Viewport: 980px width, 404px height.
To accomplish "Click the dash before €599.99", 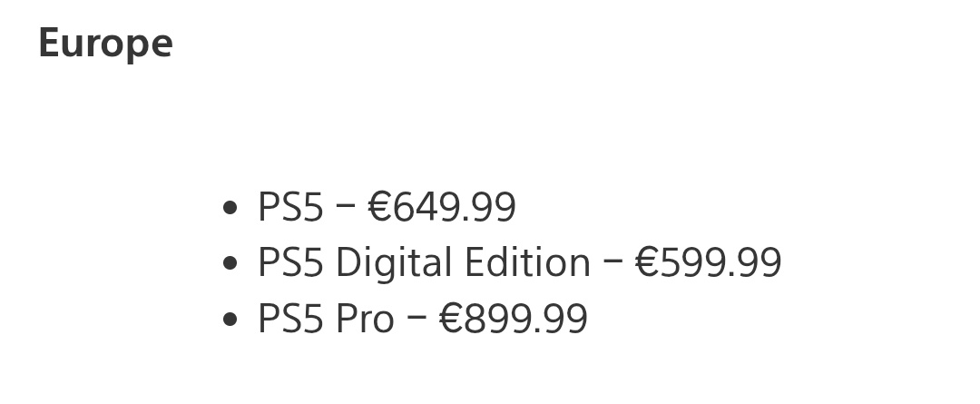I will coord(613,261).
